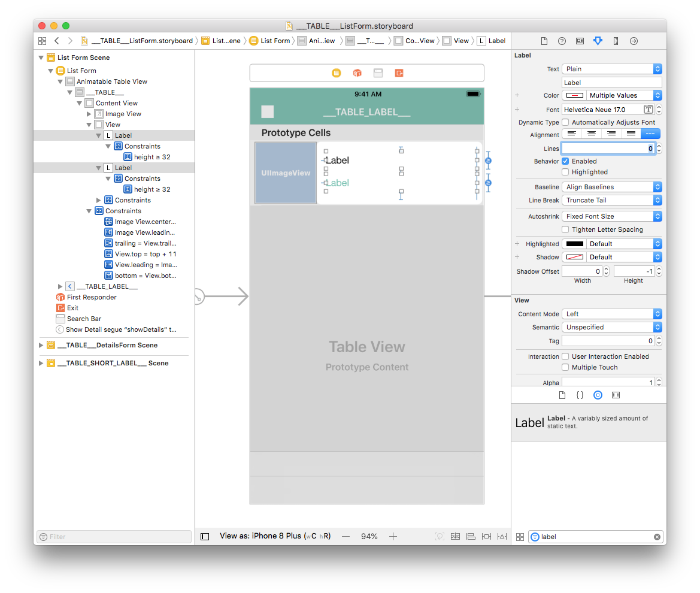
Task: Click the Highlighted black color swatch
Action: (575, 244)
